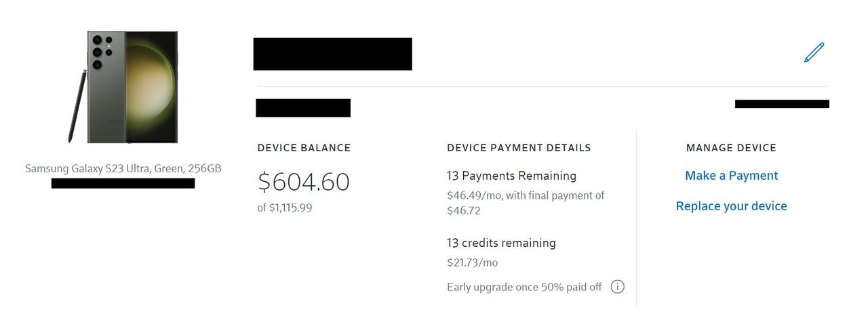This screenshot has width=868, height=331.
Task: Click the 13 credits remaining text
Action: pos(501,243)
